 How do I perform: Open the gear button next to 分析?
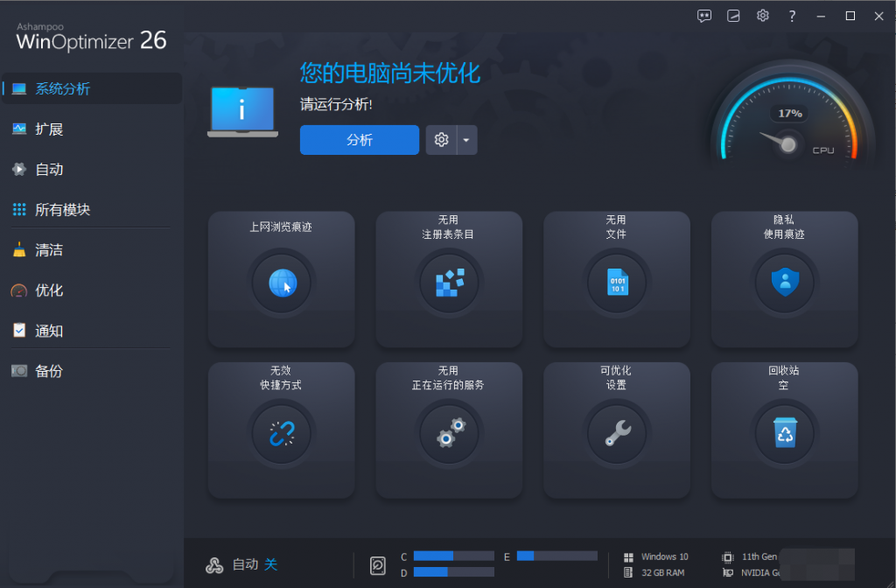441,140
